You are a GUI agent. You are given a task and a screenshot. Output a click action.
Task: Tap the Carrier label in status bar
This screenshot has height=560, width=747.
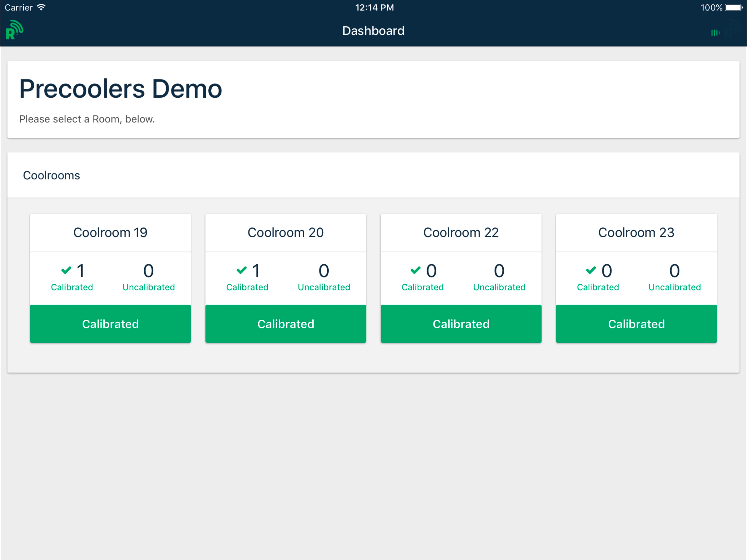[x=19, y=7]
